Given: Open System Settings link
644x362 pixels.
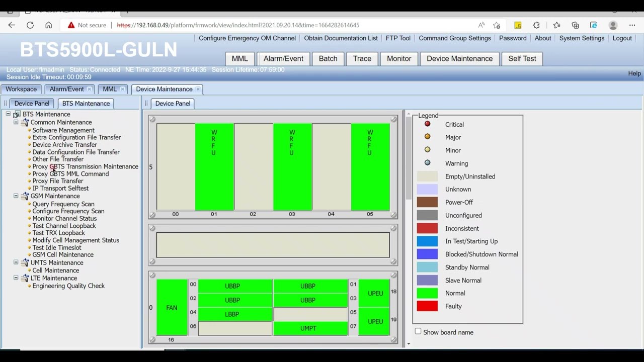Looking at the screenshot, I should pos(582,38).
